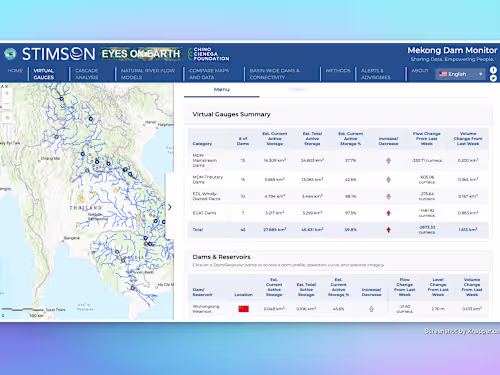Click a dam marker near Chiang Mai
The width and height of the screenshot is (500, 375).
point(57,137)
